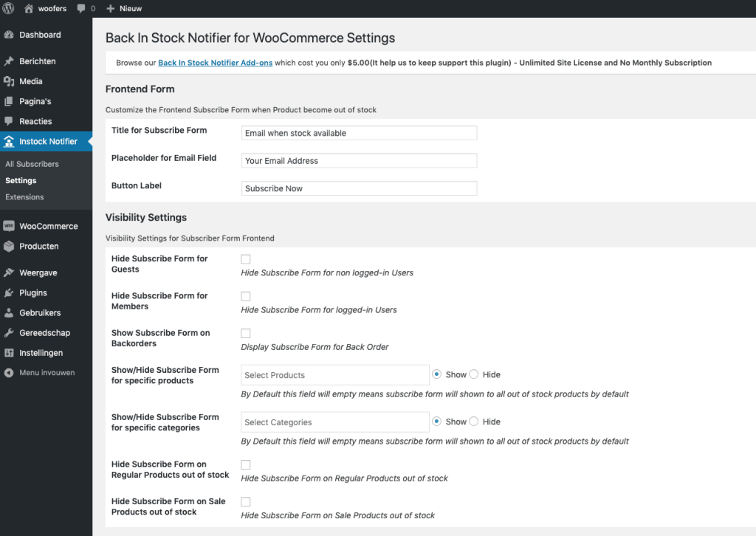Screen dimensions: 756x536
Task: Open Reacties menu item
Action: tap(46, 122)
